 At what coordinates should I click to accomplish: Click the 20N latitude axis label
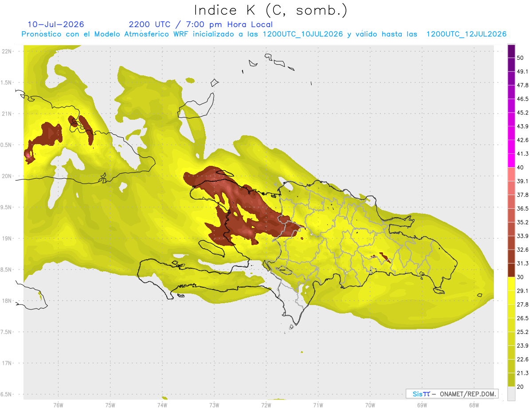click(x=8, y=176)
